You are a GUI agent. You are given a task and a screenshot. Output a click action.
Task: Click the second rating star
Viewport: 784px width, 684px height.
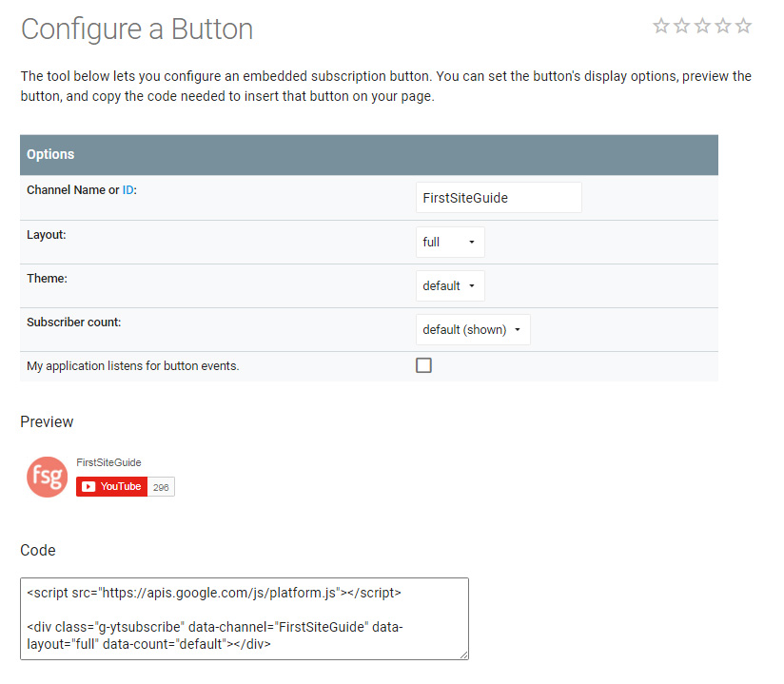click(x=682, y=26)
